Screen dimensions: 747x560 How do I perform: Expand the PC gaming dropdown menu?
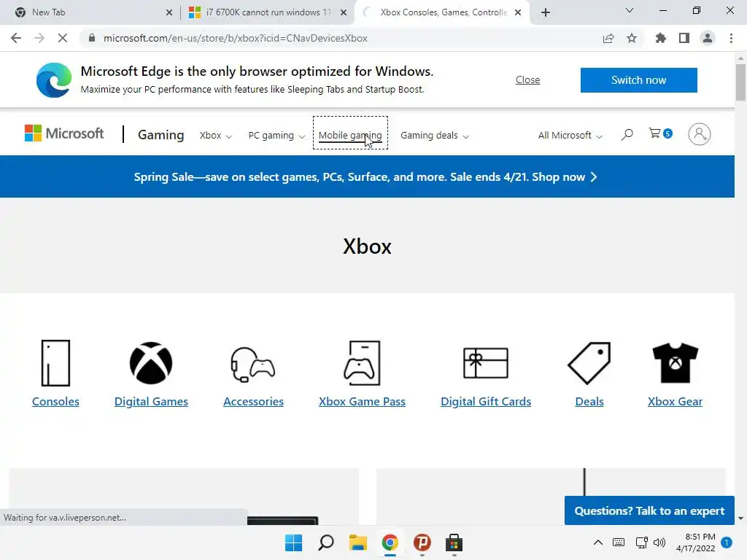(x=276, y=135)
